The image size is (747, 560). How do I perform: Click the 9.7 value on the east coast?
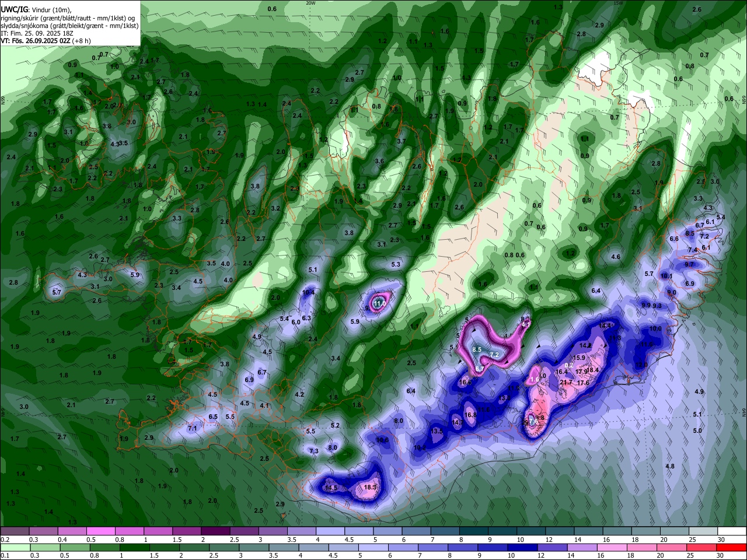[689, 265]
